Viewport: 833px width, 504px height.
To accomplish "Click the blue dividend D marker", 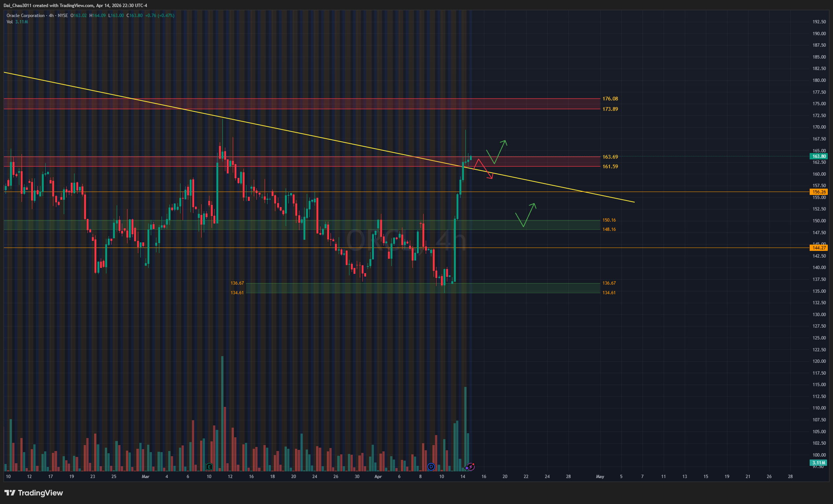I will pyautogui.click(x=431, y=467).
